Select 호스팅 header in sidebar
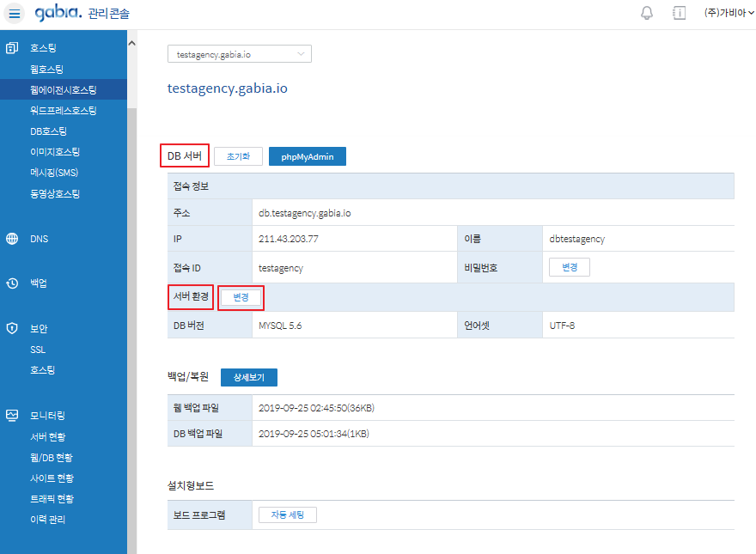This screenshot has width=756, height=554. (43, 48)
